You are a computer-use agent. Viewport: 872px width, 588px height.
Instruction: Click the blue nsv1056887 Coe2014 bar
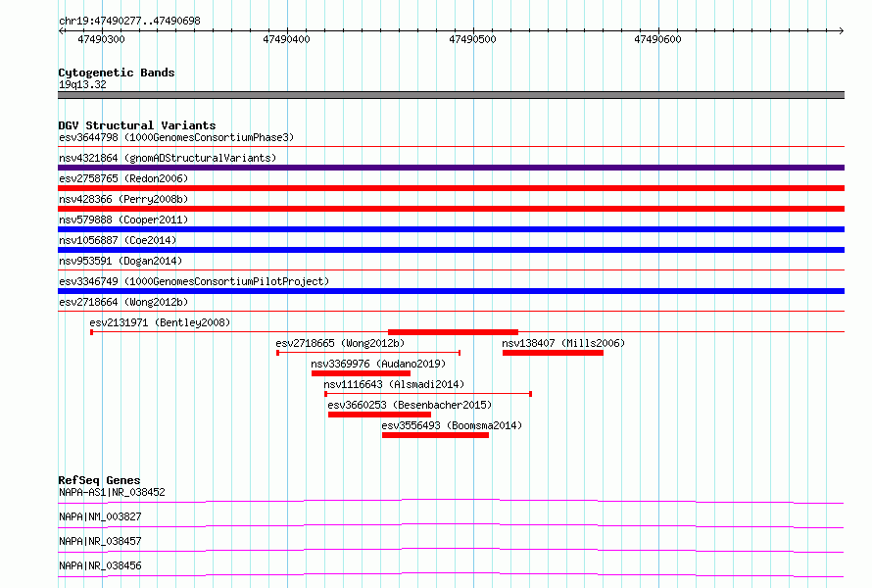(451, 250)
